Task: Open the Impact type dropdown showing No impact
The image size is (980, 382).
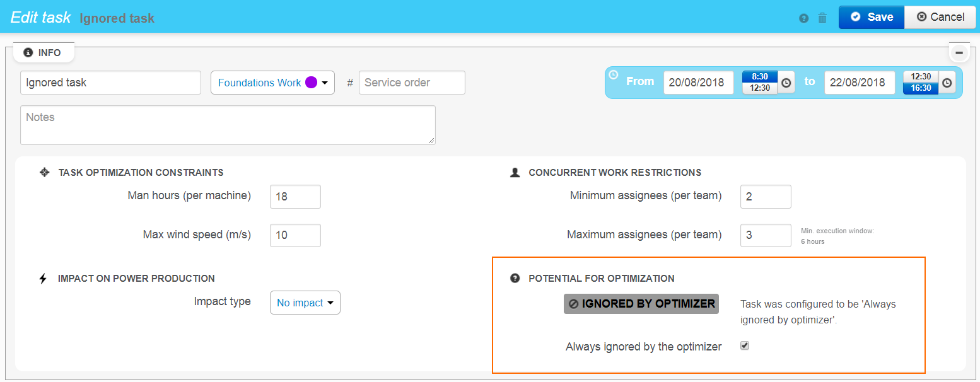Action: 305,303
